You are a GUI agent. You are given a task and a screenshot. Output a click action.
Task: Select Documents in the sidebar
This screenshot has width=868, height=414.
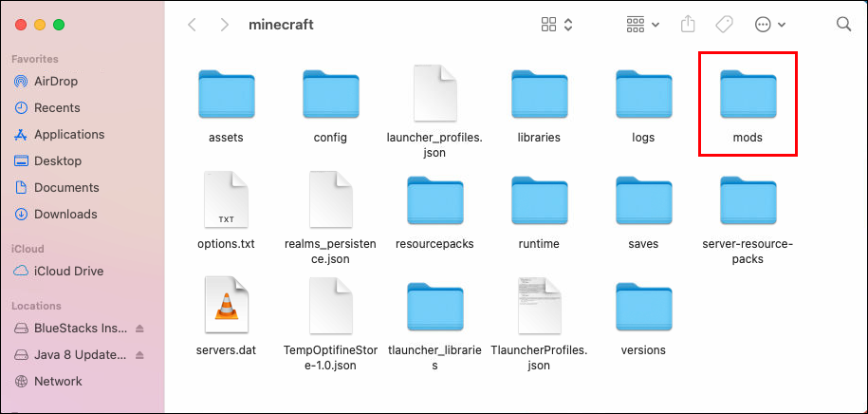[65, 188]
